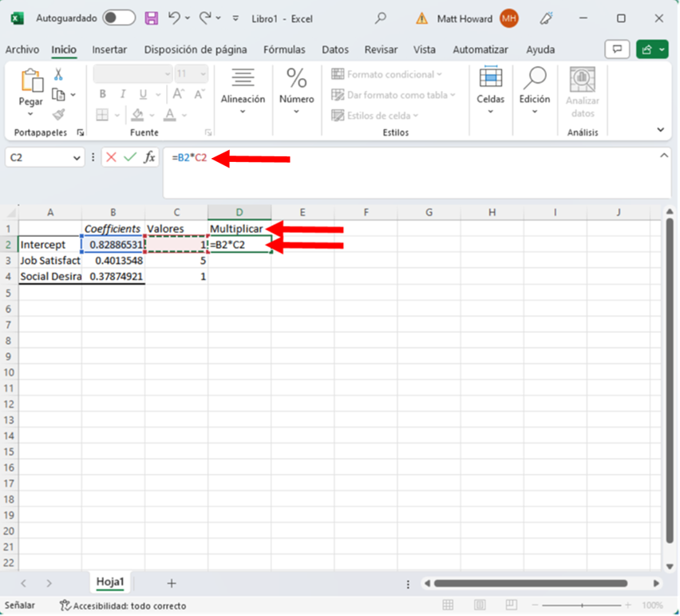Open the Fórmulas ribbon tab
The image size is (680, 616).
(284, 49)
